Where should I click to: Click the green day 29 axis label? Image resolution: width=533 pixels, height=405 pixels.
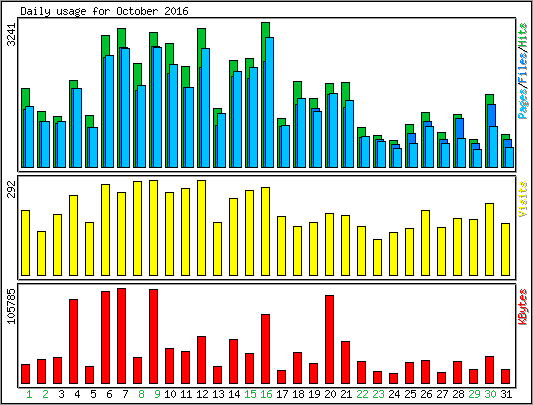coord(474,394)
